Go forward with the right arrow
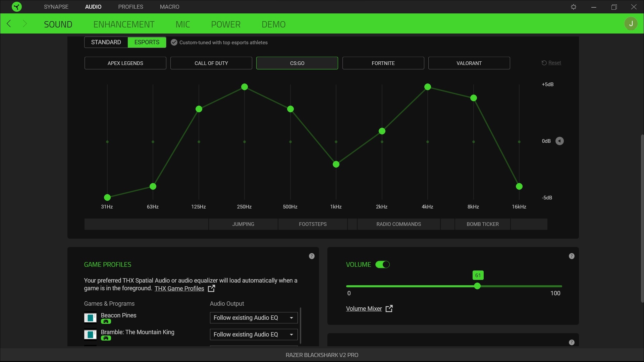Viewport: 644px width, 362px height. (24, 23)
